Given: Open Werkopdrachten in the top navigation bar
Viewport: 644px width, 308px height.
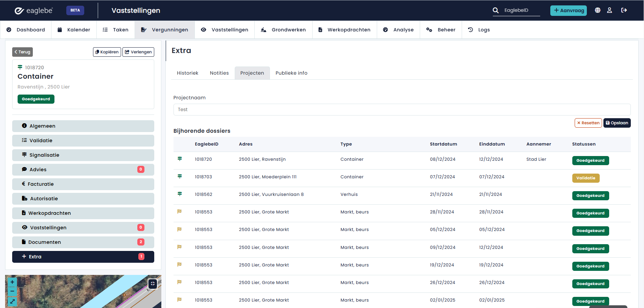Looking at the screenshot, I should [345, 30].
